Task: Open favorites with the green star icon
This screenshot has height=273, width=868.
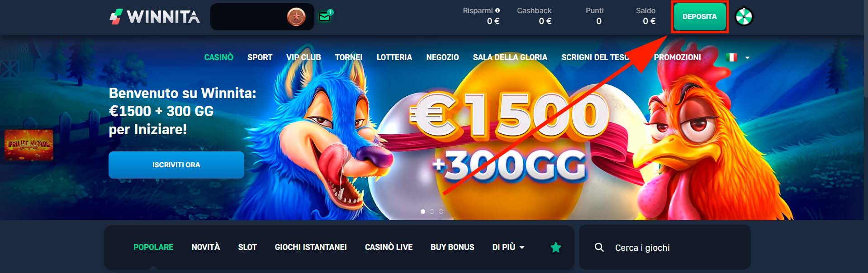Action: [x=556, y=247]
